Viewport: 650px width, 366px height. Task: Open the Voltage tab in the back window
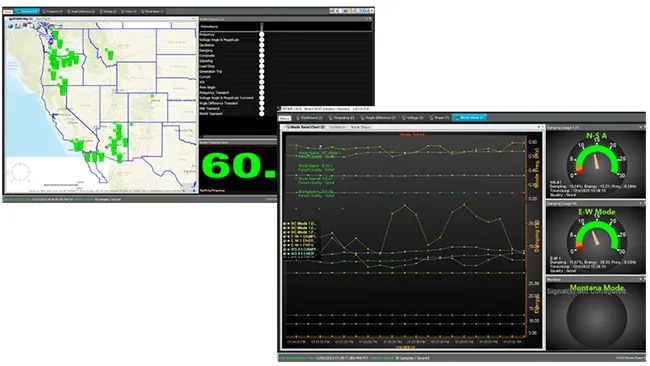pyautogui.click(x=108, y=12)
